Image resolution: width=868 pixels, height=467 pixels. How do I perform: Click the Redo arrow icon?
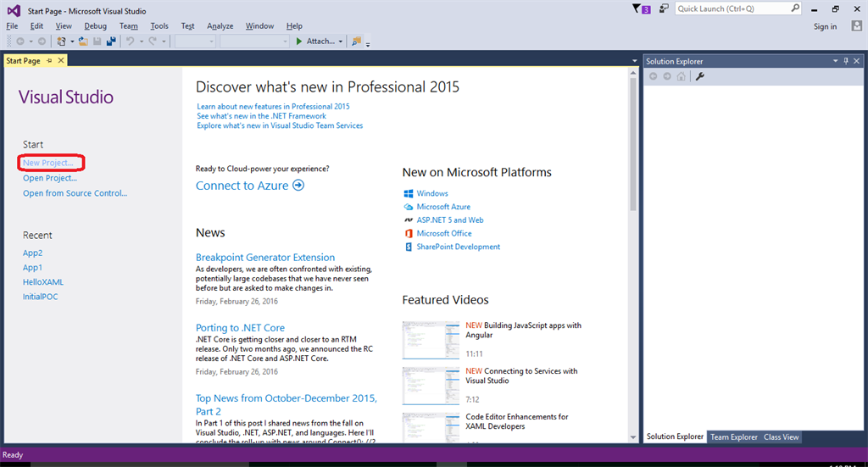[153, 42]
